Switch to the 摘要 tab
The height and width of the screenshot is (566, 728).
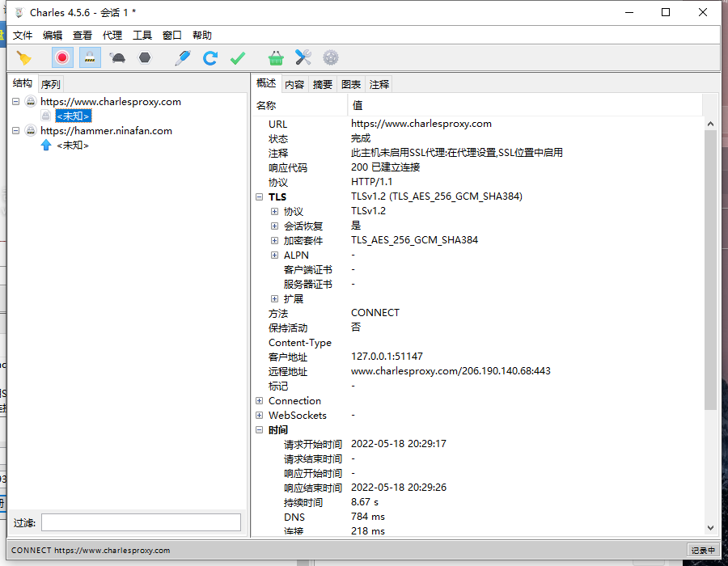[323, 84]
